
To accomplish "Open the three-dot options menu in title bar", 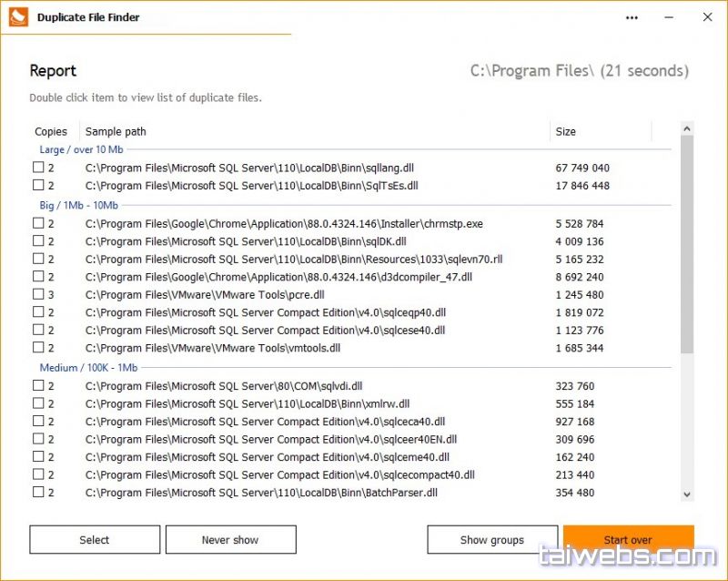I will [632, 17].
